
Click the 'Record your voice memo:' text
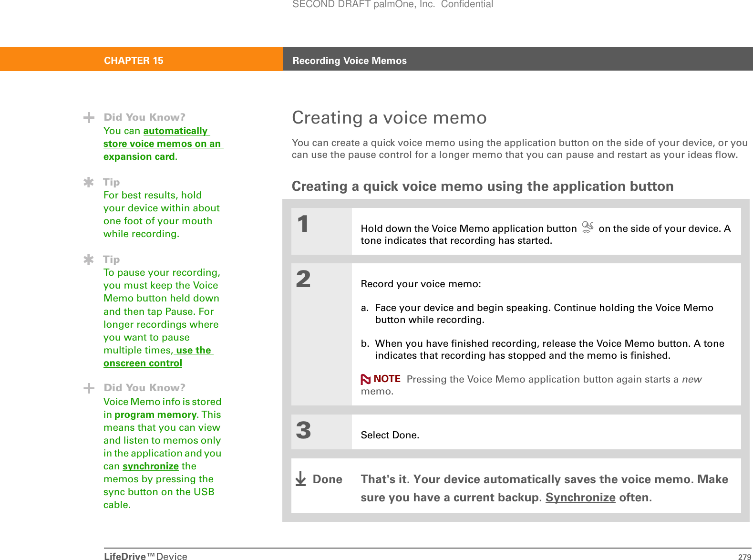point(421,284)
